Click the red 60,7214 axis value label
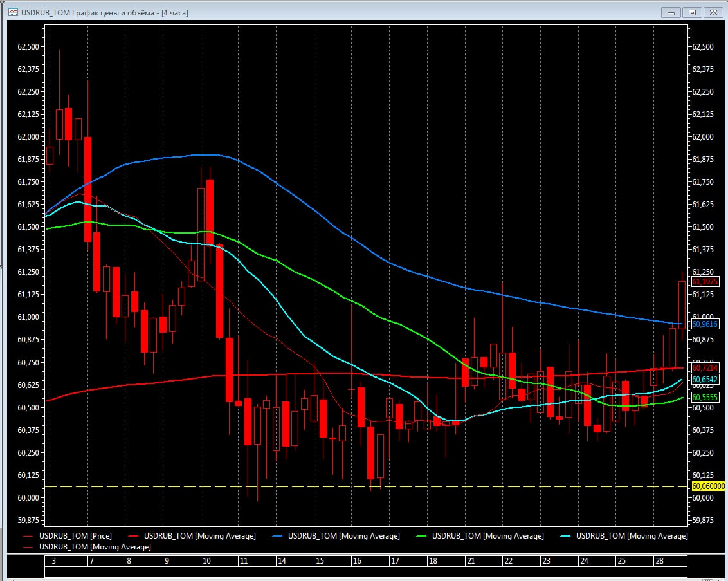This screenshot has width=728, height=581. tap(704, 367)
